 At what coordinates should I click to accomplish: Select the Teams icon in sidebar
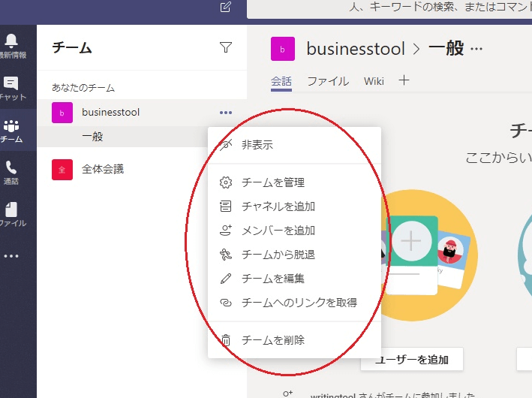(12, 130)
